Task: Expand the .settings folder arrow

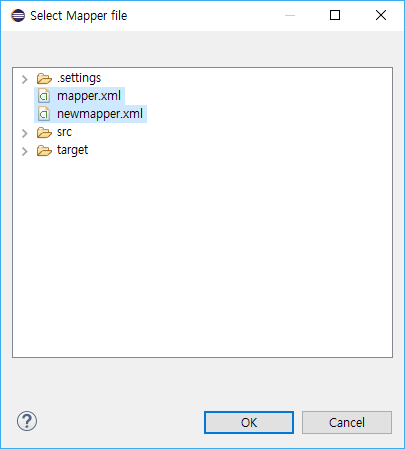Action: pos(25,79)
